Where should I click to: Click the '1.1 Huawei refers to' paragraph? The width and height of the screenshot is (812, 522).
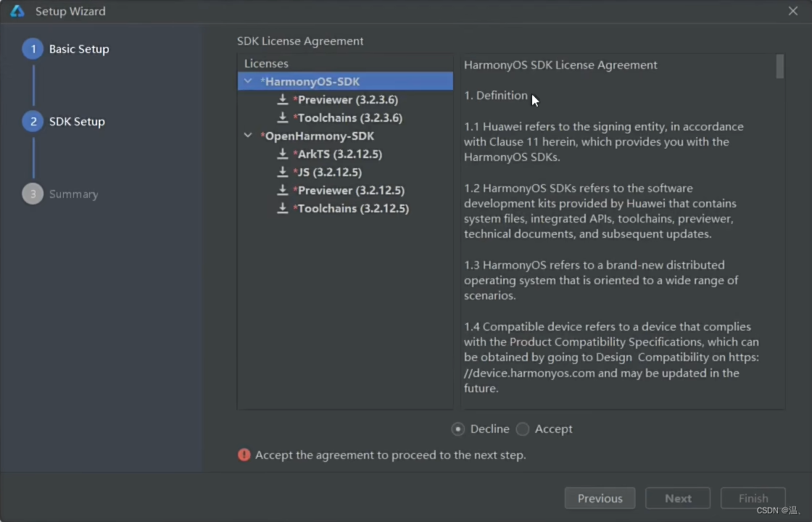604,142
